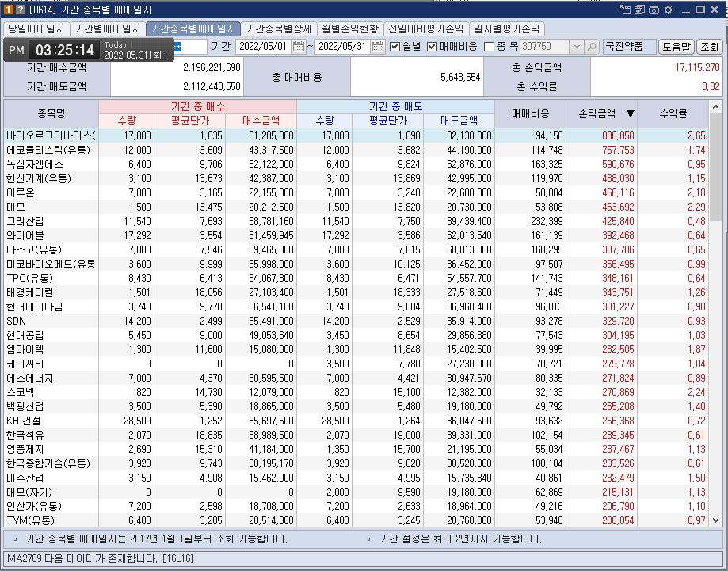Screen dimensions: 728x571
Task: Click the 도움말 help button
Action: pyautogui.click(x=676, y=47)
